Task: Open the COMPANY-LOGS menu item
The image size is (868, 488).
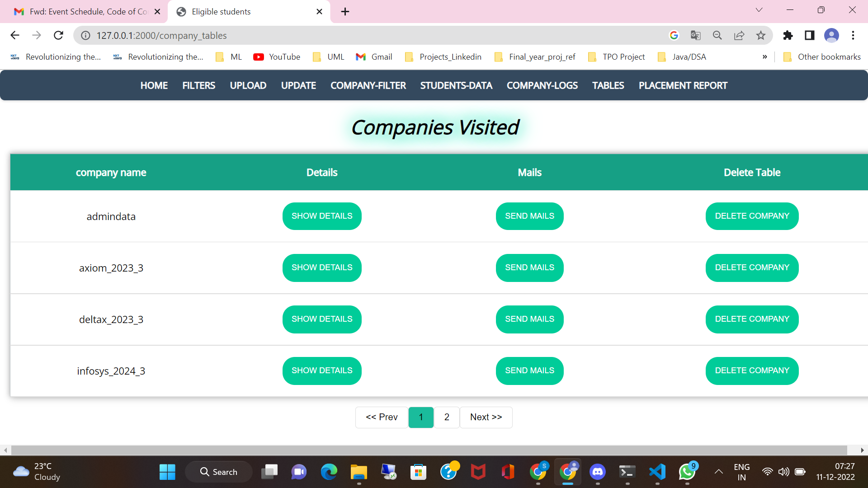Action: [x=542, y=85]
